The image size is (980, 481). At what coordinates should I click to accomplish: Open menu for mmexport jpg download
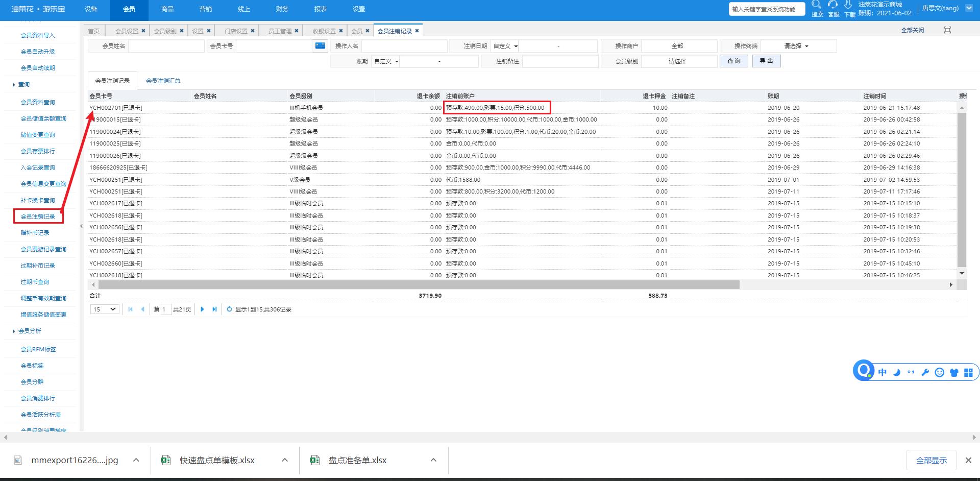pos(136,460)
